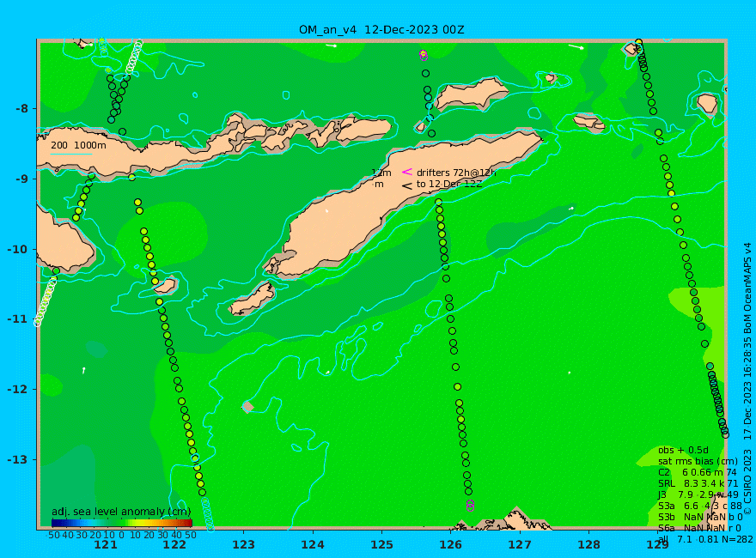756x558 pixels.
Task: Click the latitude tick label -8
Action: click(21, 108)
